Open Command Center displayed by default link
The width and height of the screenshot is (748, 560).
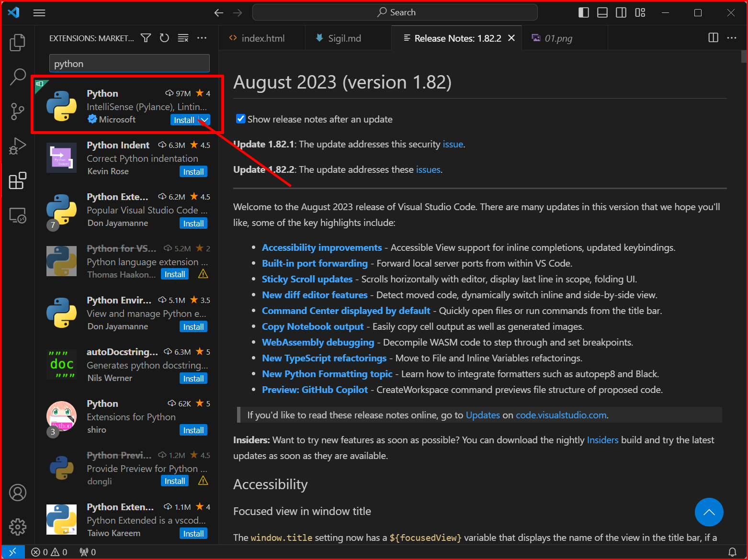(346, 311)
